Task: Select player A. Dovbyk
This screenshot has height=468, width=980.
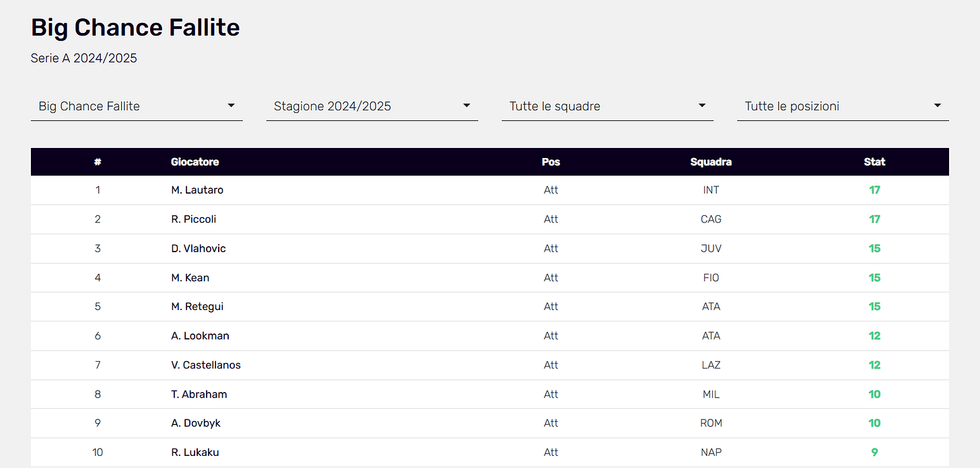Action: (x=196, y=424)
